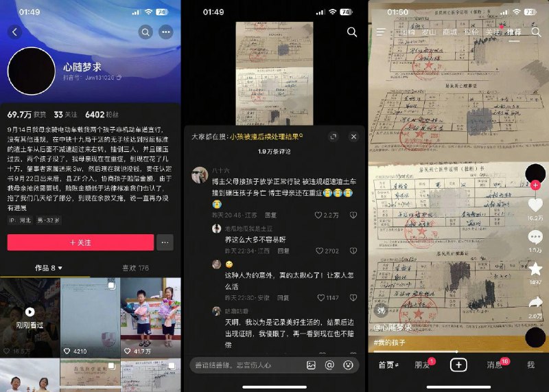
Task: Share the video with 2.0万 shares
Action: click(x=535, y=302)
